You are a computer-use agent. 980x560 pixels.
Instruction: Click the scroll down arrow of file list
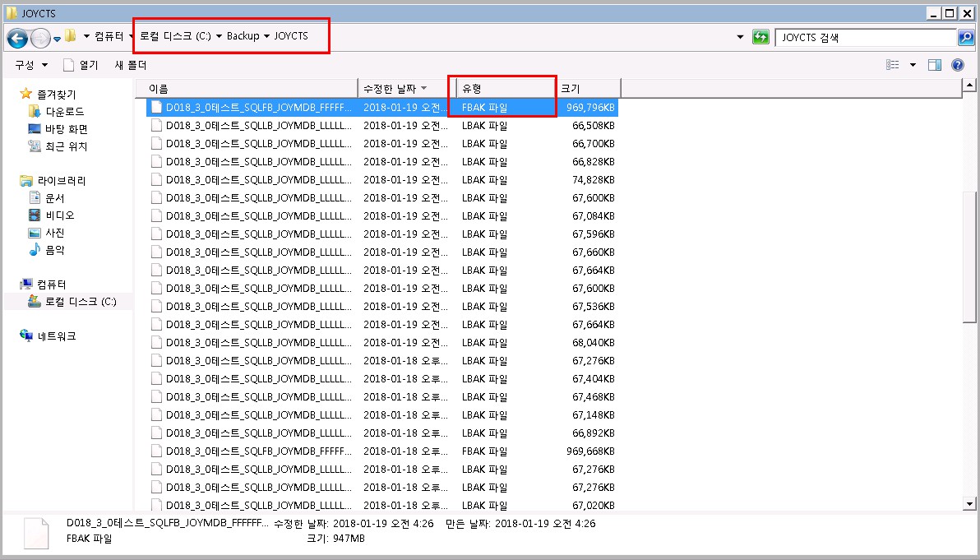click(969, 503)
